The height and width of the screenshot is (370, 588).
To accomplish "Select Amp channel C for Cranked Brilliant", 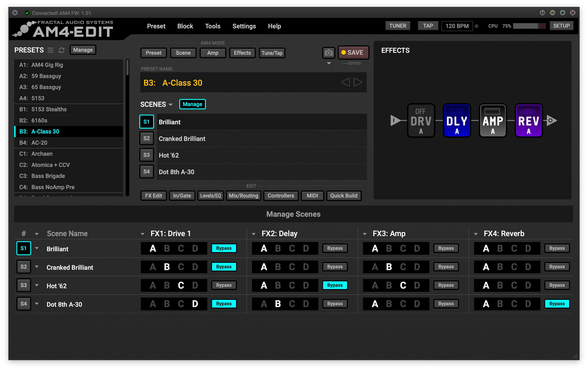I will (403, 267).
